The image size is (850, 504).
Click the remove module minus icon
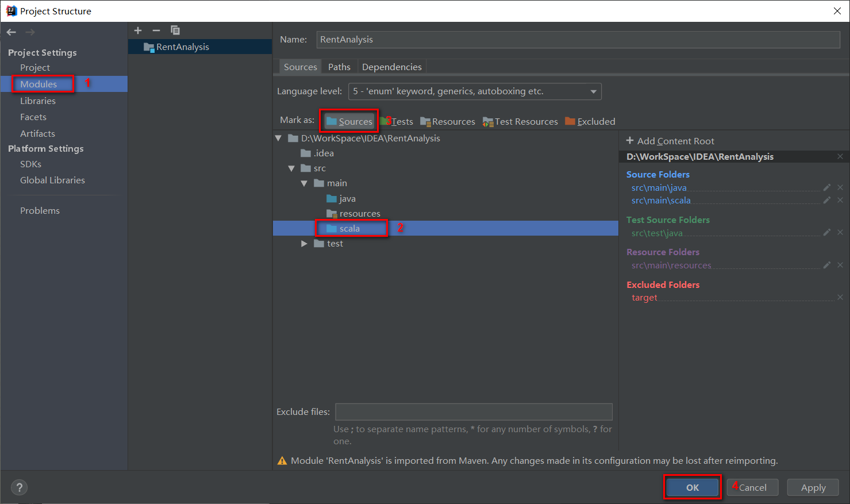pyautogui.click(x=156, y=30)
